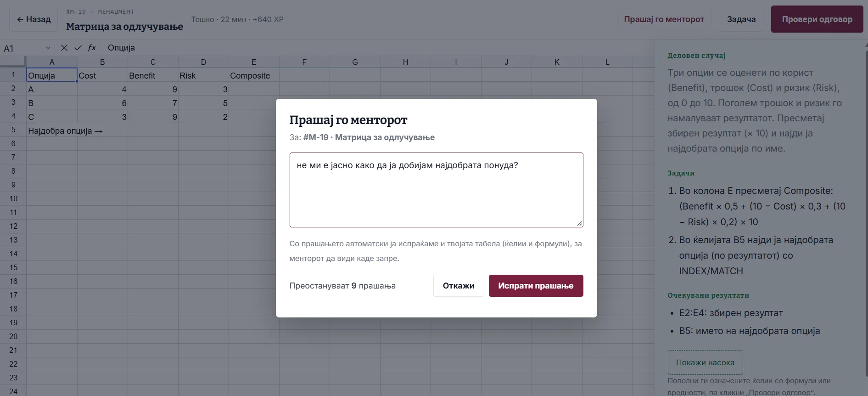Click Провери одговор button
This screenshot has width=868, height=396.
coord(817,19)
